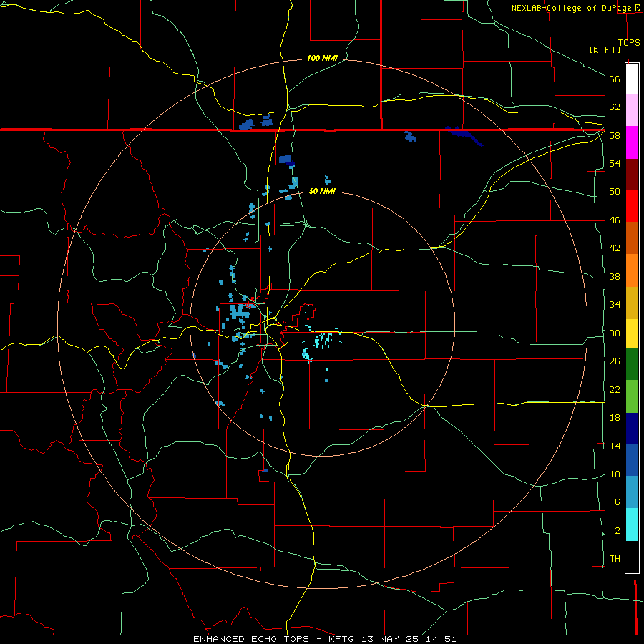The image size is (644, 644).
Task: Select the dark red legend swatch
Action: pos(632,175)
